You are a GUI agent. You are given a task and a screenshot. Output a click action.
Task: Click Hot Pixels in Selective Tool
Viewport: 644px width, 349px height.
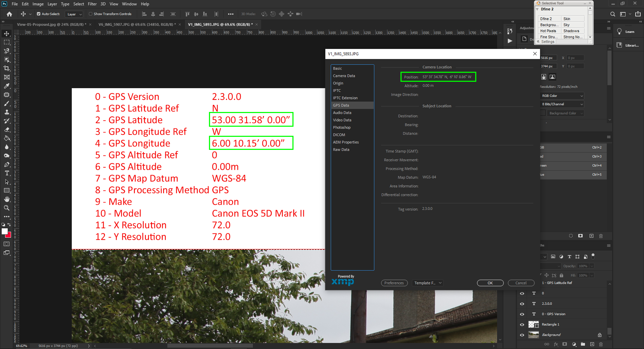click(x=550, y=31)
